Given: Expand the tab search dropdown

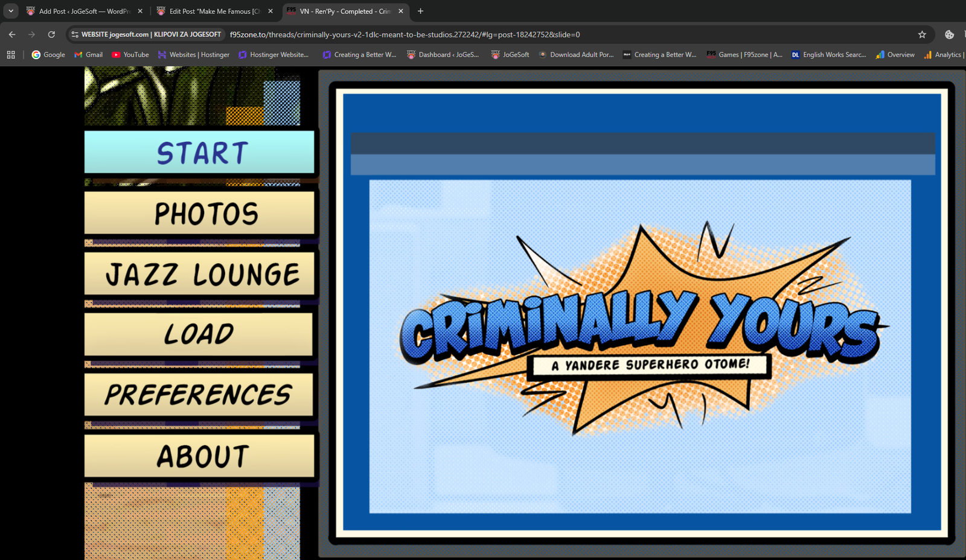Looking at the screenshot, I should point(11,11).
